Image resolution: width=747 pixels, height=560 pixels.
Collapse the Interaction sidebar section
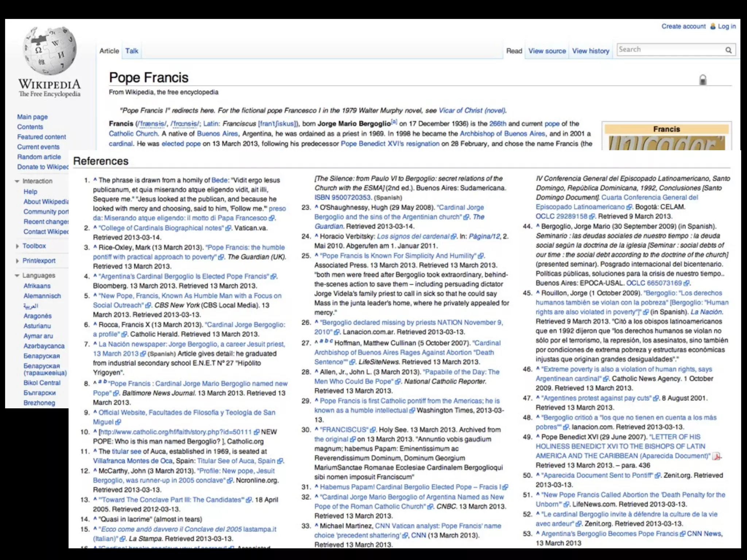pyautogui.click(x=17, y=181)
